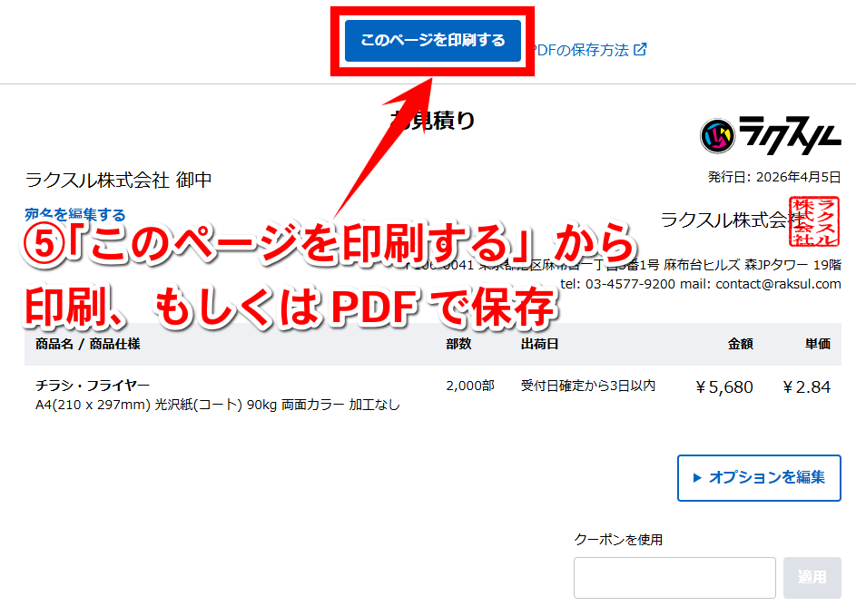Screen dimensions: 856x616
Task: Click the triangle arrow in オプションを編集
Action: click(697, 477)
